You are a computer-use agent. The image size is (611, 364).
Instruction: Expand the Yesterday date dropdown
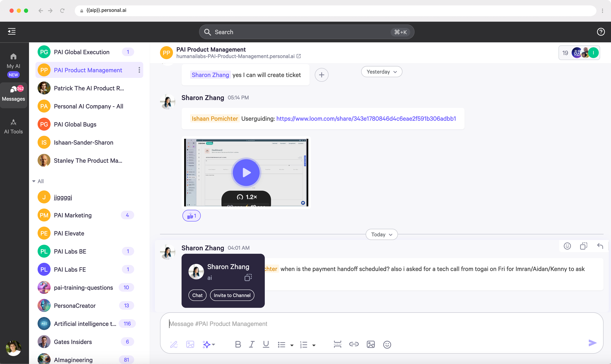point(382,72)
